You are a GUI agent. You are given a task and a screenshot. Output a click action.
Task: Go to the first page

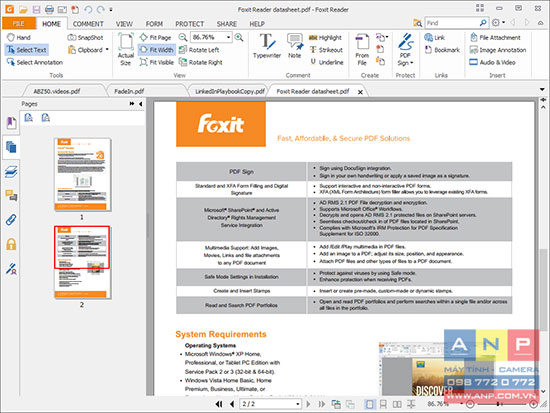tap(219, 404)
